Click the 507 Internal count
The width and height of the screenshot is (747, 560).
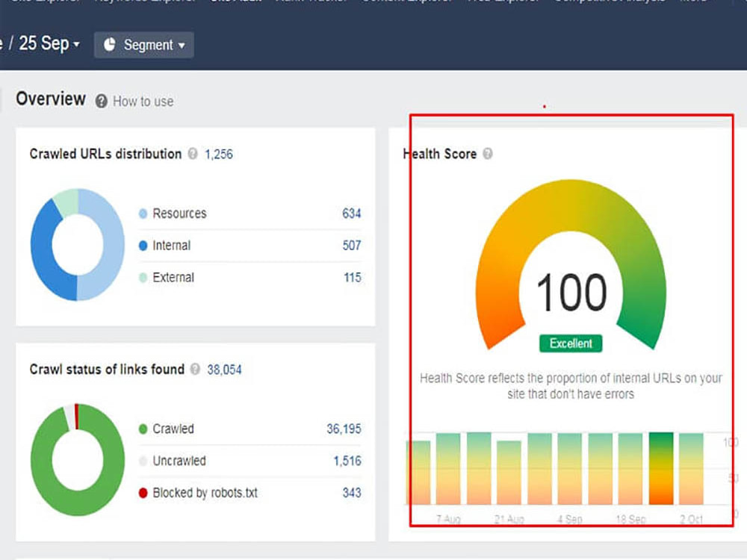pyautogui.click(x=352, y=245)
